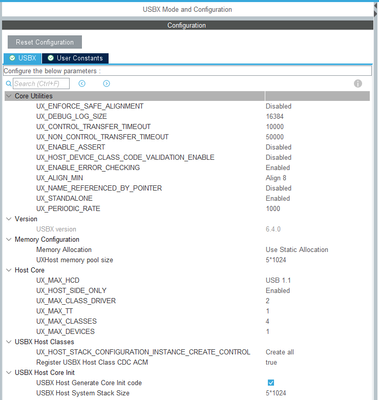Screen dimensions: 379x400
Task: Go to previous search result arrow
Action: pyautogui.click(x=82, y=83)
